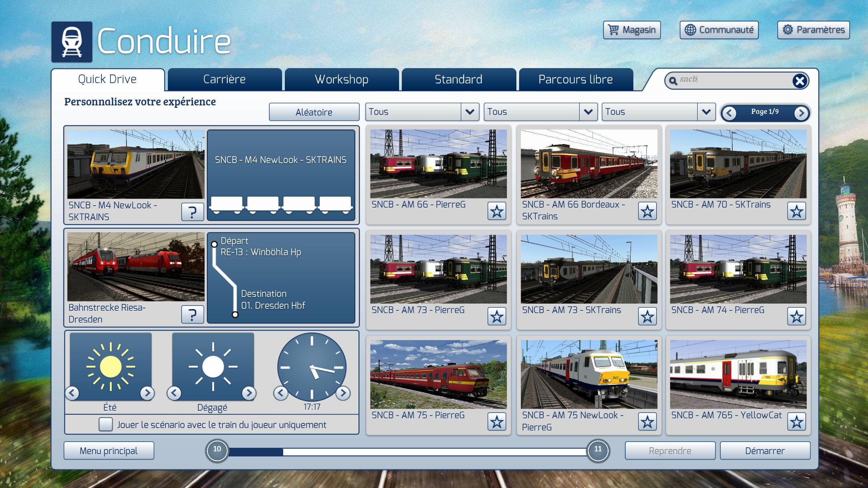The width and height of the screenshot is (868, 488).
Task: Expand the second Tous filter dropdown
Action: click(x=540, y=112)
